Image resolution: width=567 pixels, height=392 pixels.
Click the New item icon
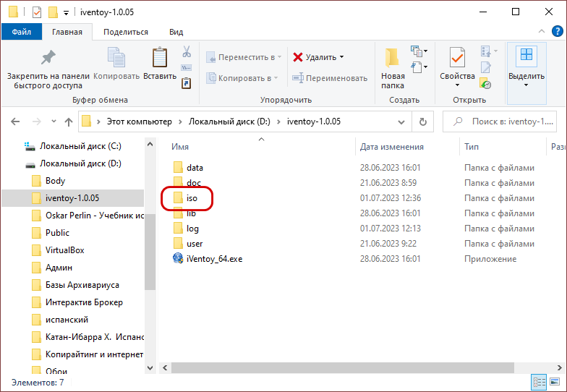click(417, 51)
